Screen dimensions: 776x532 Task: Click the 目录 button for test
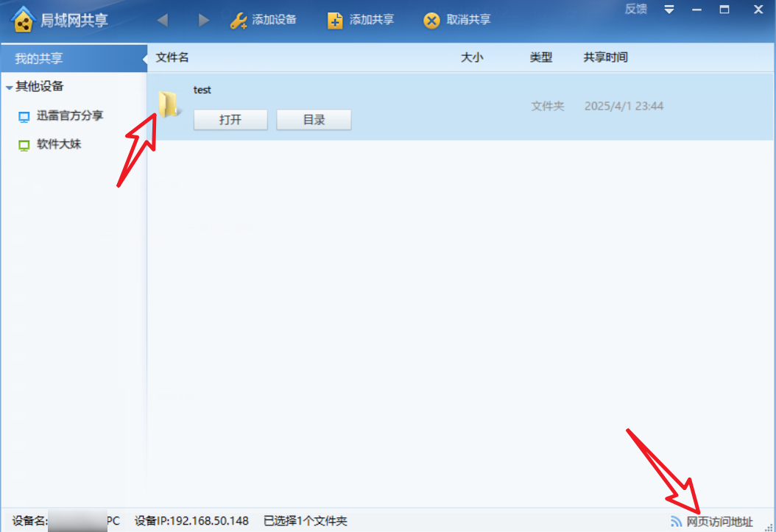click(x=314, y=120)
